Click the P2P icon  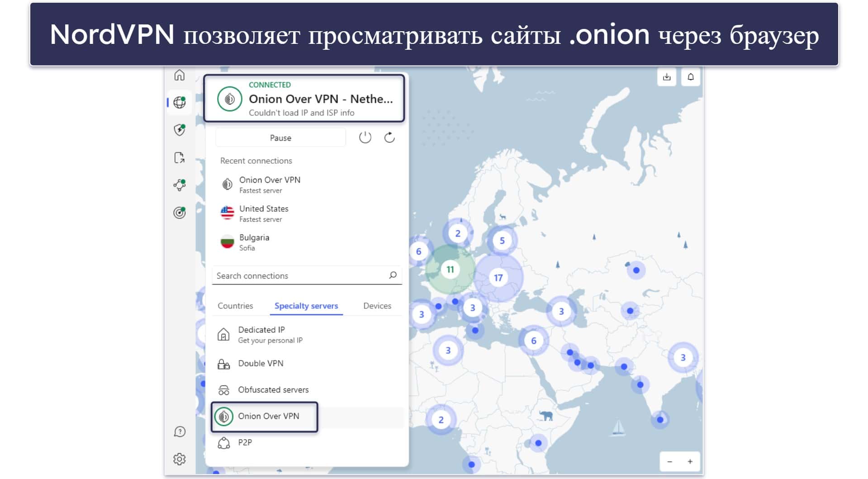223,443
